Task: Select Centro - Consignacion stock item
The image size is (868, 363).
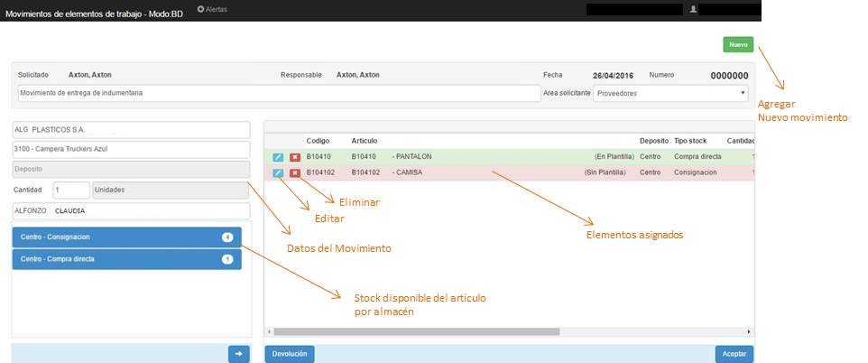Action: coord(126,237)
